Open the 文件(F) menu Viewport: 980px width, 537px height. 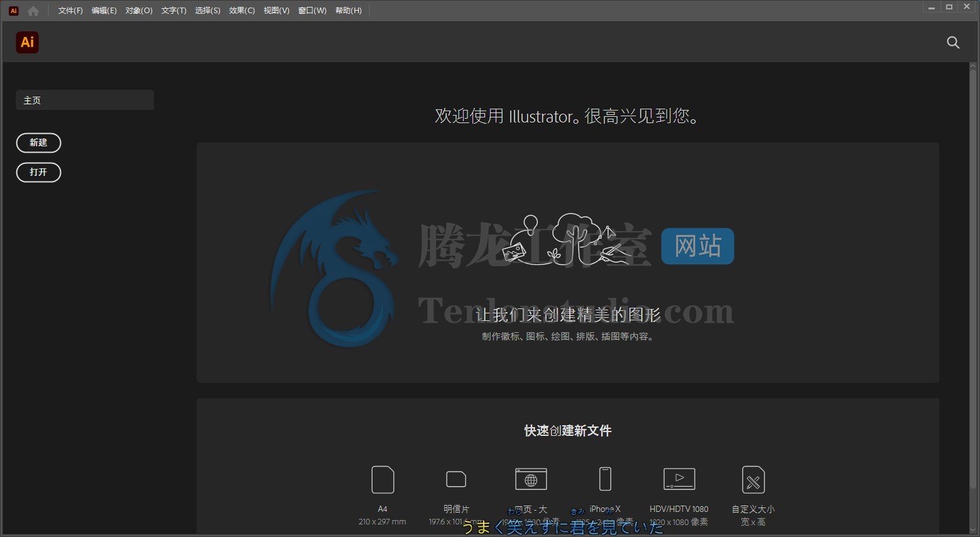[70, 11]
